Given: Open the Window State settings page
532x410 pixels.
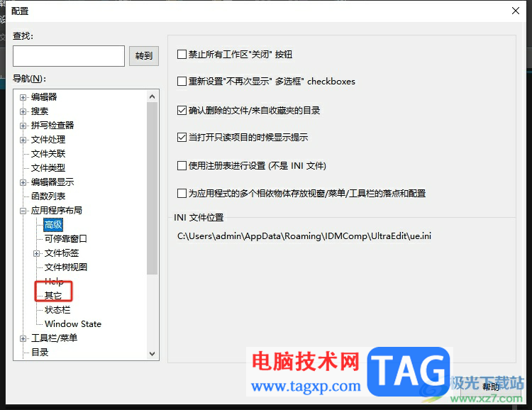Looking at the screenshot, I should click(x=73, y=324).
